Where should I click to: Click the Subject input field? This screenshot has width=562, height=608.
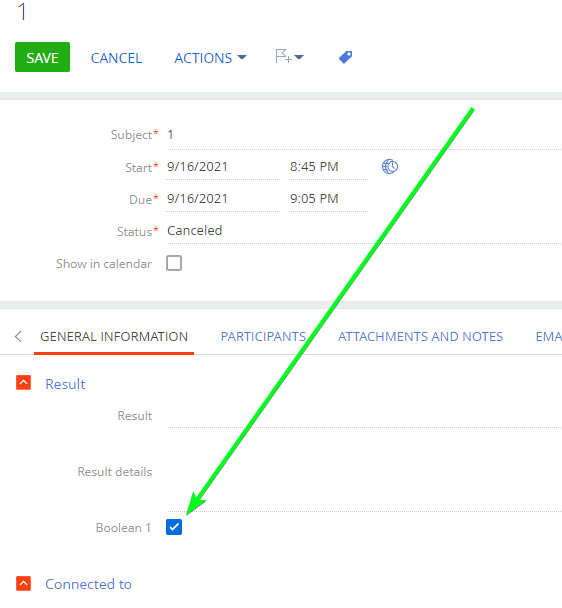(x=364, y=135)
